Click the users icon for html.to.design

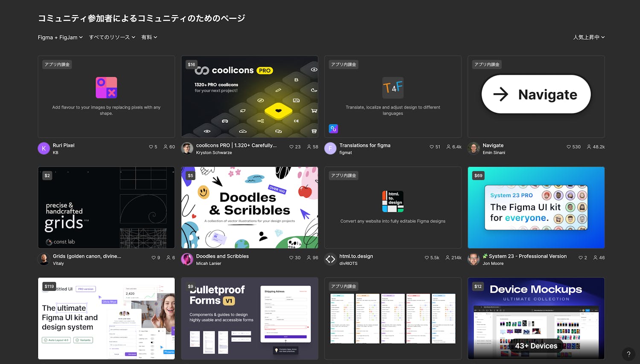tap(448, 258)
